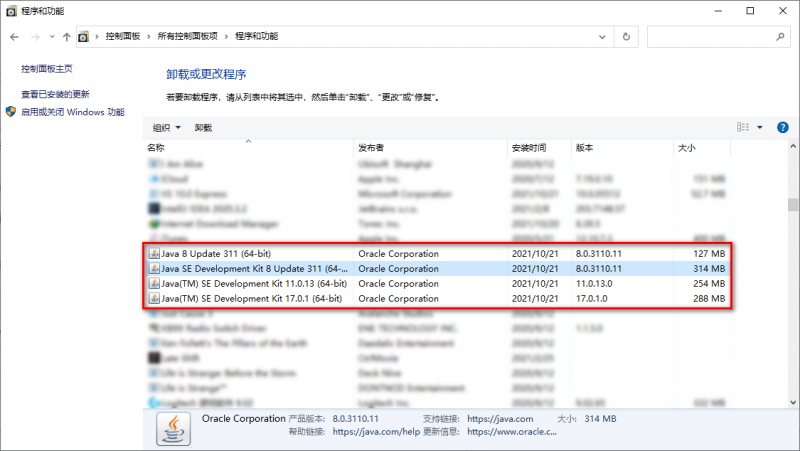Open https://java.com/help help link

point(376,432)
